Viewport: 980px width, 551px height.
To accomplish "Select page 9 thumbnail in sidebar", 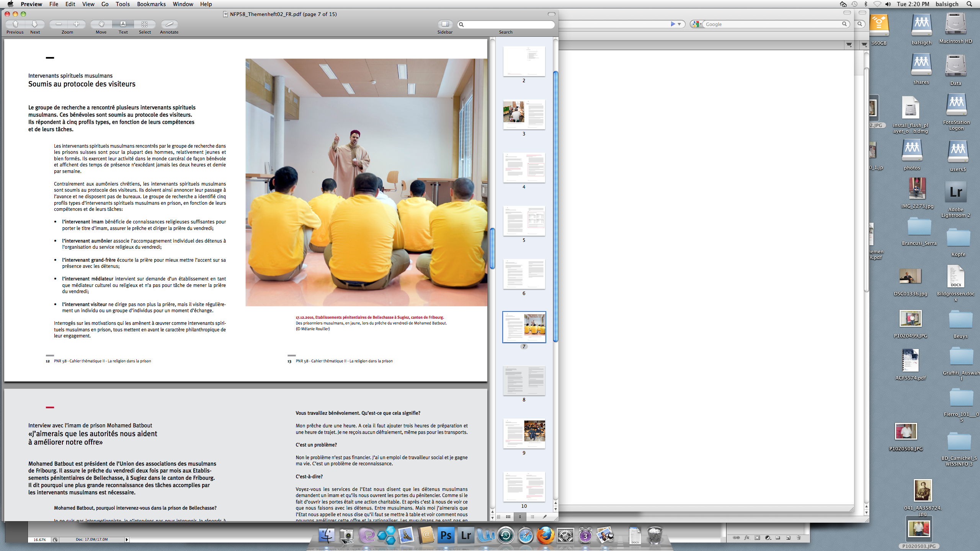I will click(x=524, y=434).
